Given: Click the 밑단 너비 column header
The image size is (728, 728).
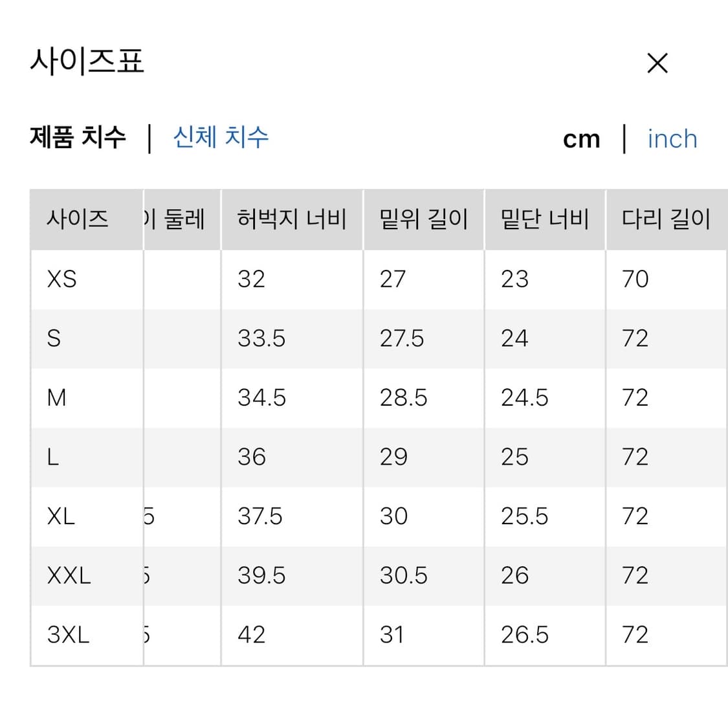Looking at the screenshot, I should pos(544,219).
